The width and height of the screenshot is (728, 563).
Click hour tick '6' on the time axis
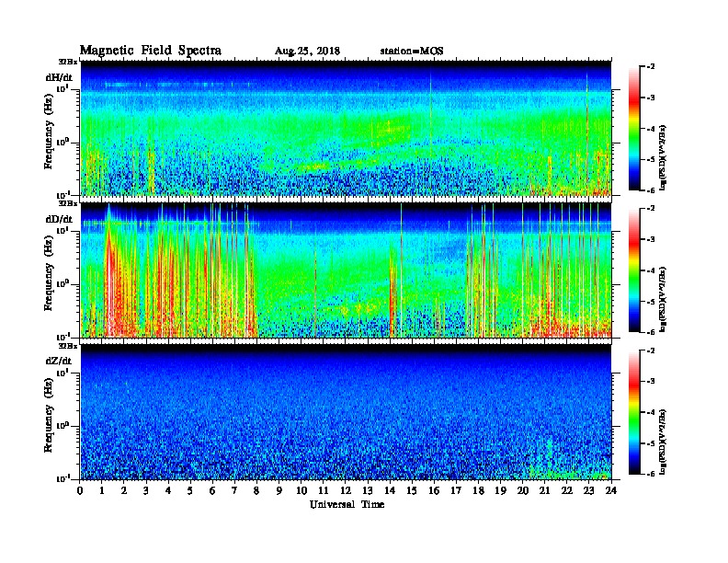point(212,490)
